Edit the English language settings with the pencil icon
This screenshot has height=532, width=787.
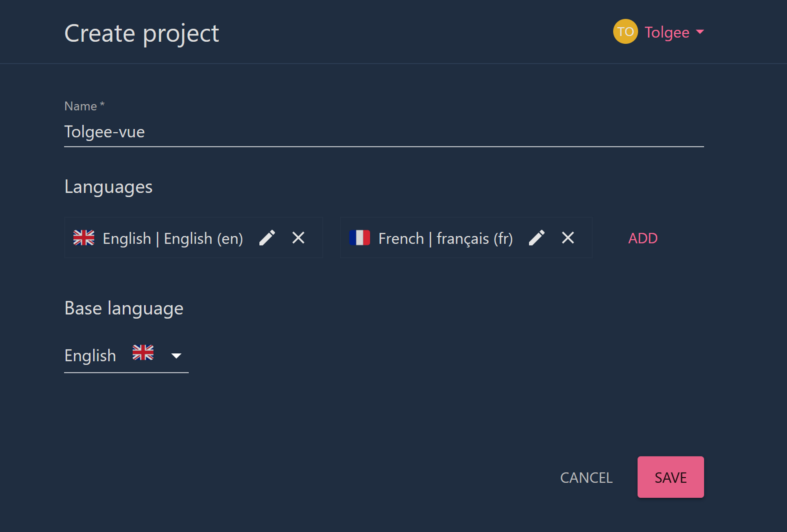(268, 238)
